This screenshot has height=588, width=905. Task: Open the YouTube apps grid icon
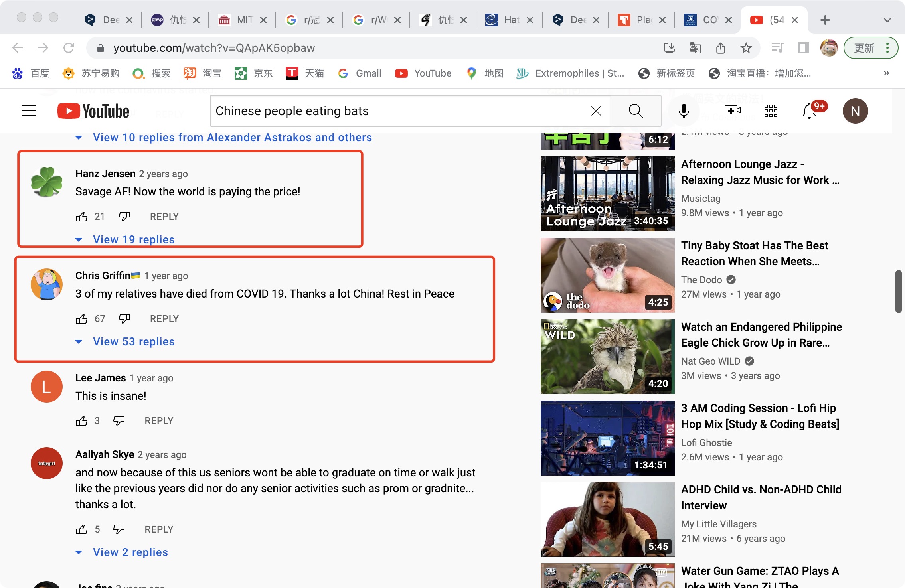pyautogui.click(x=771, y=111)
